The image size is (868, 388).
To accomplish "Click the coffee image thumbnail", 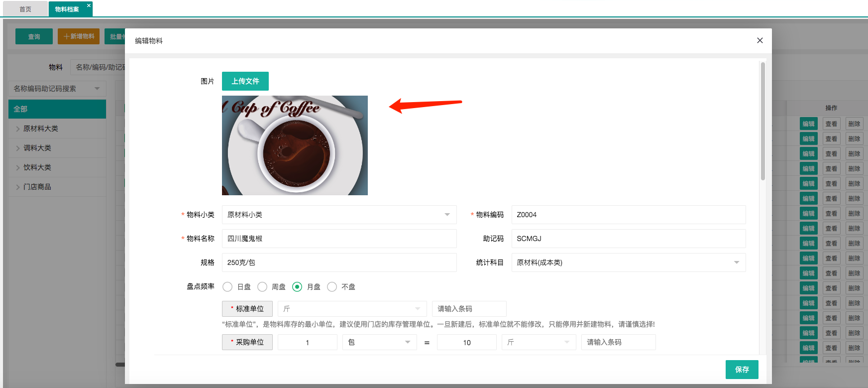I will point(295,145).
